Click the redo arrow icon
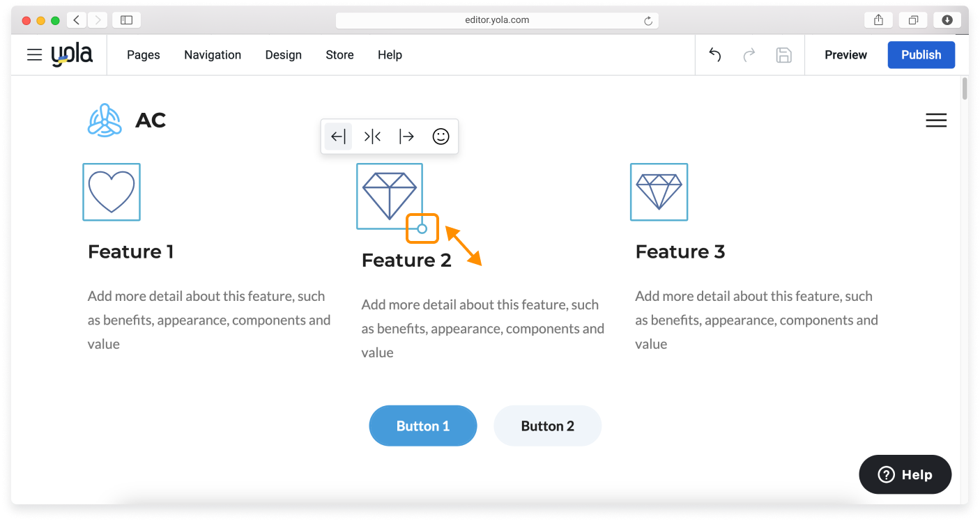980x521 pixels. [x=749, y=55]
